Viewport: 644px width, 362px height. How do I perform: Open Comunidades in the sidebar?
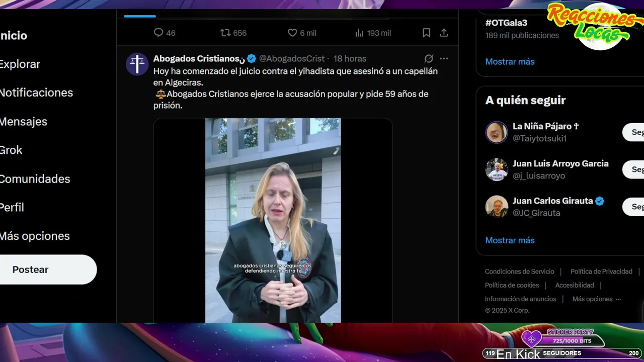[35, 178]
